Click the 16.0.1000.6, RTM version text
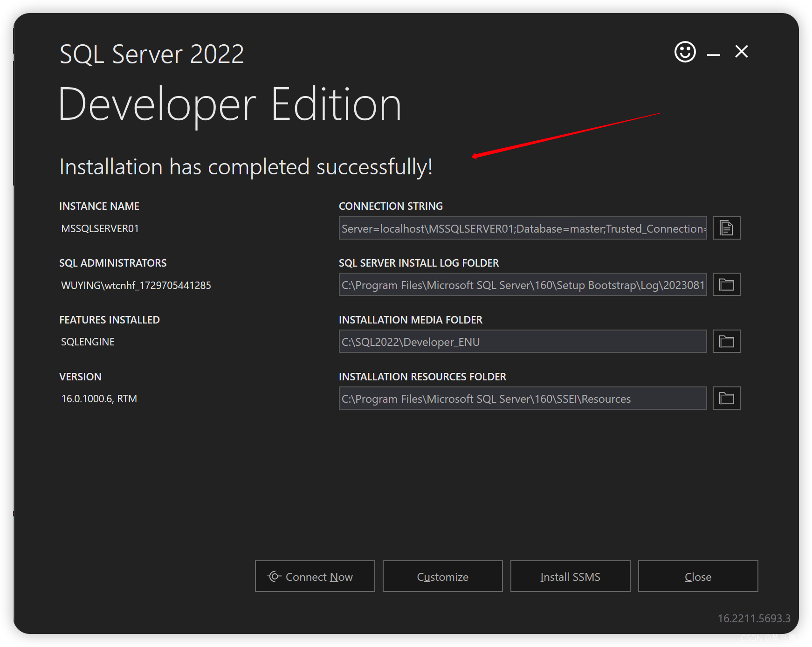Viewport: 812px width, 647px height. [99, 399]
